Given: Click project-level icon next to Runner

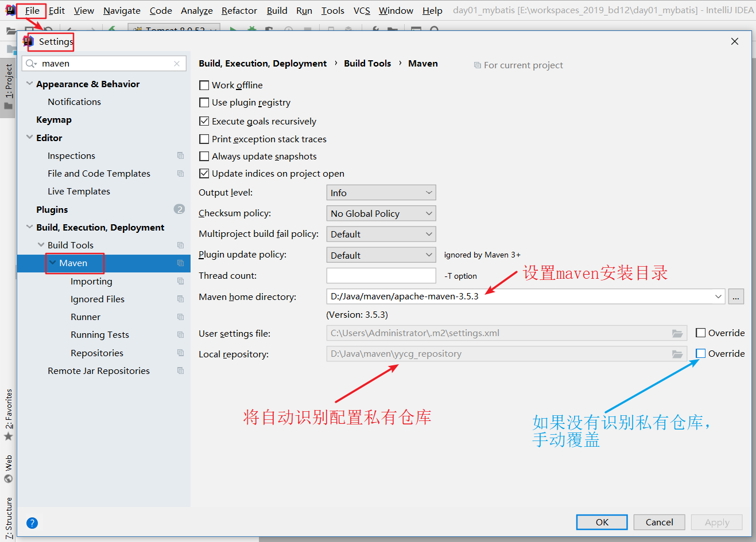Looking at the screenshot, I should pyautogui.click(x=180, y=317).
